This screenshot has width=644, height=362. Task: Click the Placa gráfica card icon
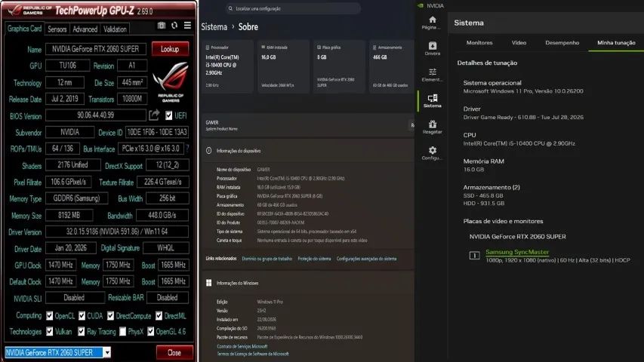click(319, 48)
